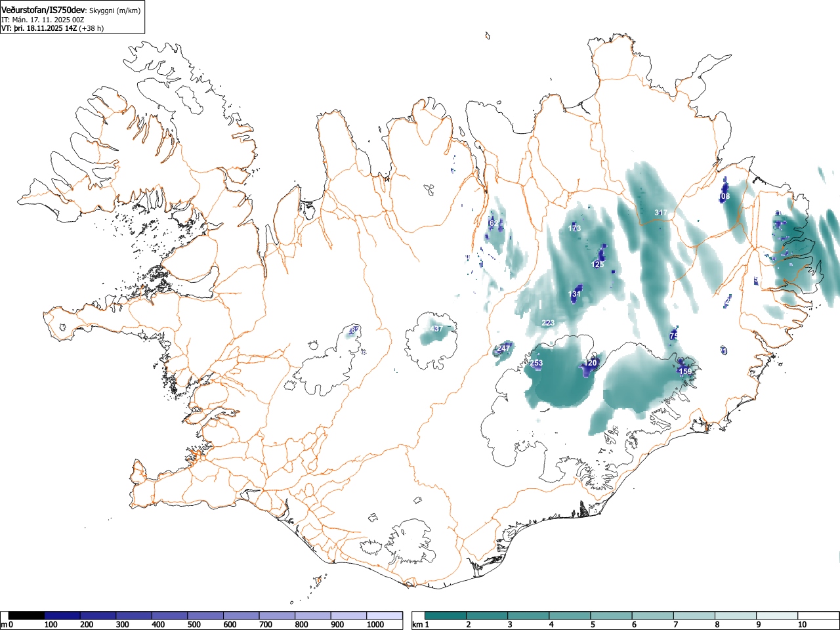This screenshot has height=630, width=840.
Task: Pick the 4–5 km teal legend swatch
Action: 570,616
